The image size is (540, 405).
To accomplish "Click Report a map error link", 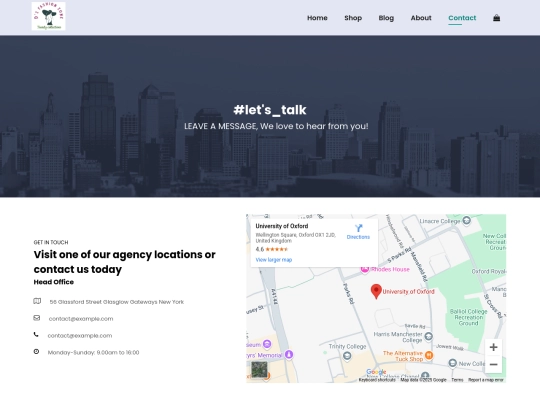I will 486,380.
